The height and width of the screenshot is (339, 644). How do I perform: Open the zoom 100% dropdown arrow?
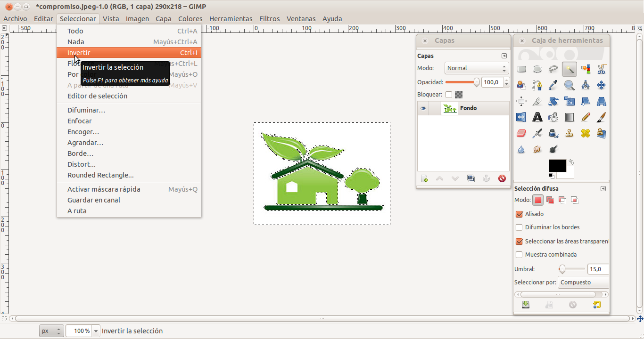point(96,331)
